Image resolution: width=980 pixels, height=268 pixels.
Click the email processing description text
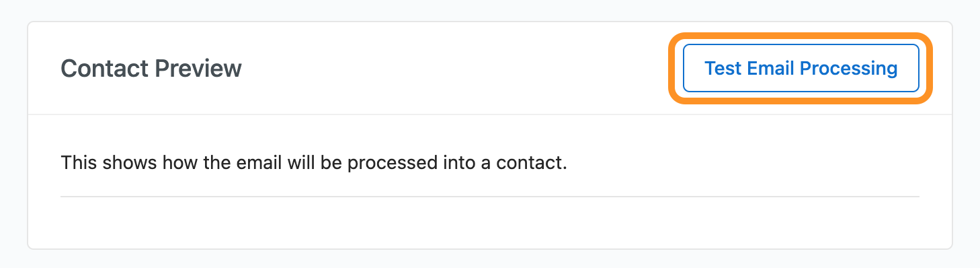click(x=314, y=163)
